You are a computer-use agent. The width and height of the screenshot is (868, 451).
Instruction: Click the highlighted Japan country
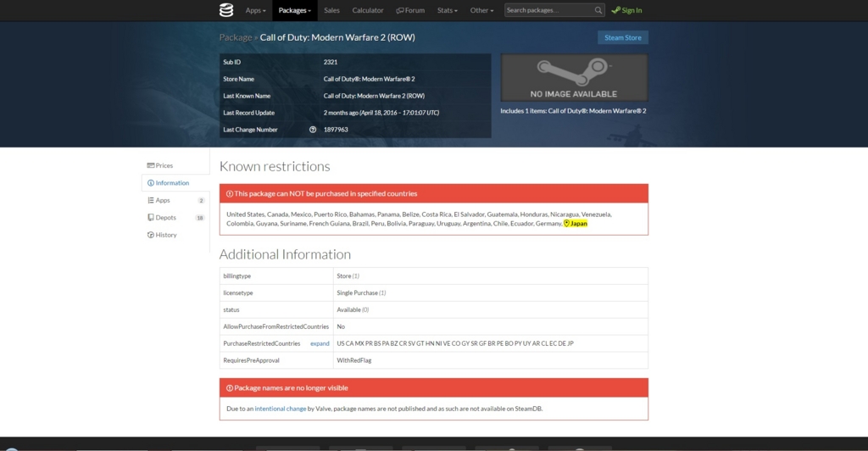(576, 224)
